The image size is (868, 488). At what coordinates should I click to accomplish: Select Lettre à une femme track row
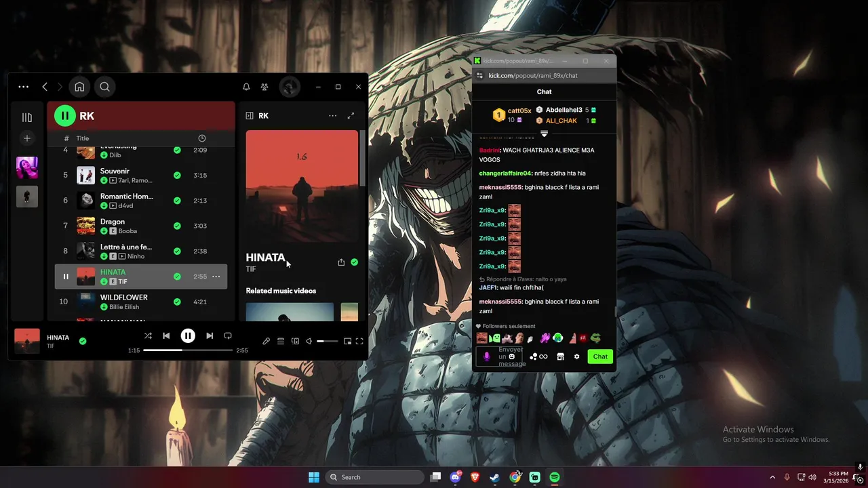141,251
